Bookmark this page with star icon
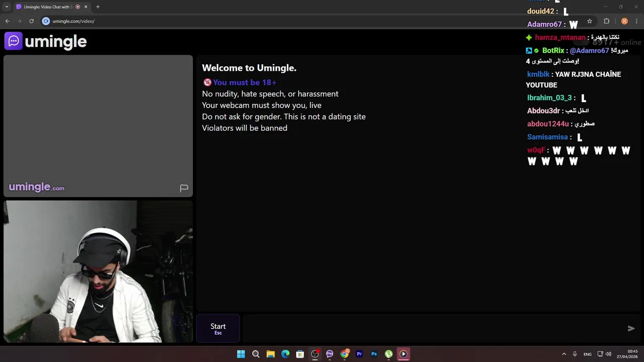Image resolution: width=644 pixels, height=362 pixels. pos(590,21)
